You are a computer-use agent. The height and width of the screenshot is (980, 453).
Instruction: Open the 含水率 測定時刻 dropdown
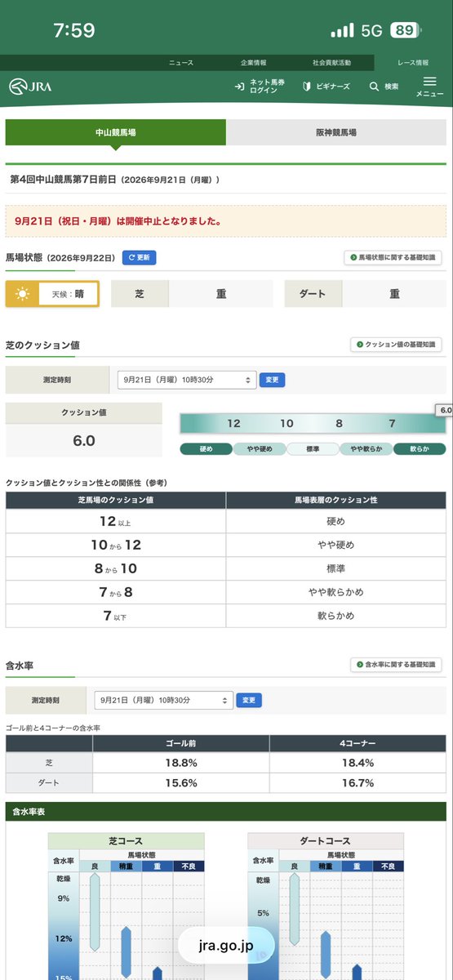point(163,700)
